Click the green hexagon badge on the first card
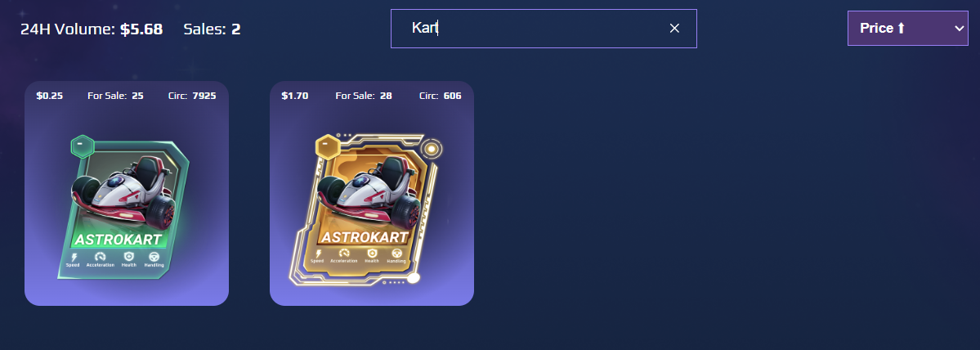980x350 pixels. 82,146
